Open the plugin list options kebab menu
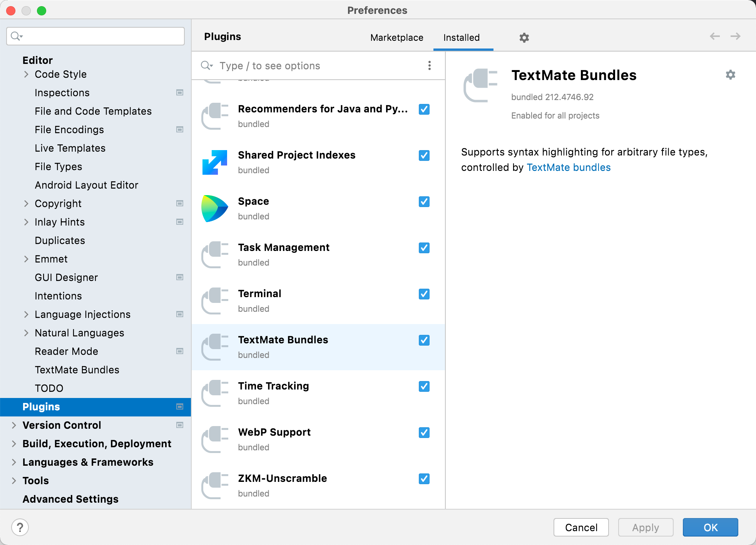The width and height of the screenshot is (756, 545). point(430,65)
